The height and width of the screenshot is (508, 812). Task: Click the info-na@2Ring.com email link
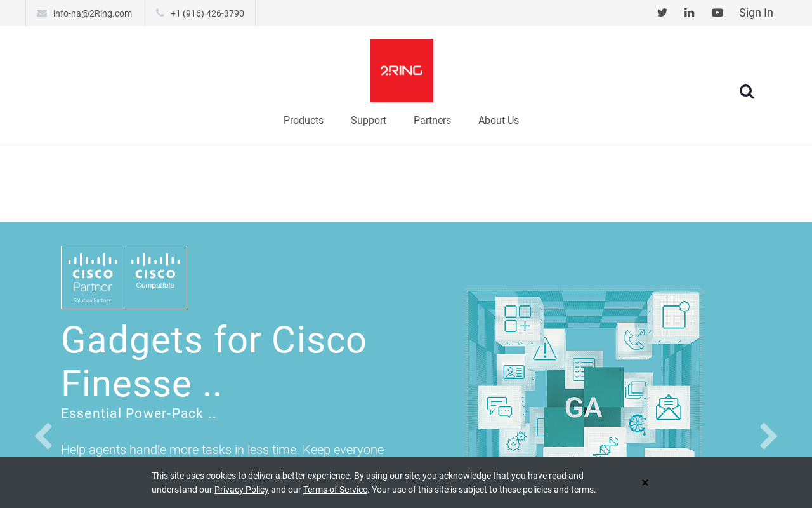point(93,13)
